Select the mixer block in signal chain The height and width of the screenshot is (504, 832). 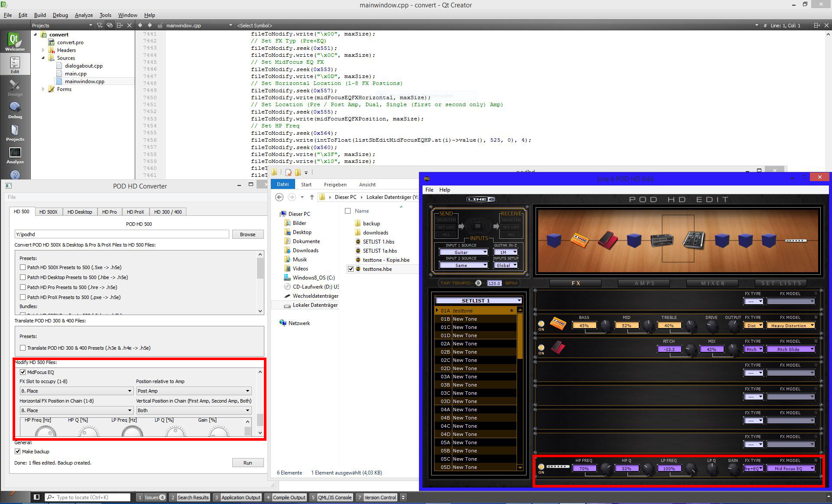coord(694,241)
